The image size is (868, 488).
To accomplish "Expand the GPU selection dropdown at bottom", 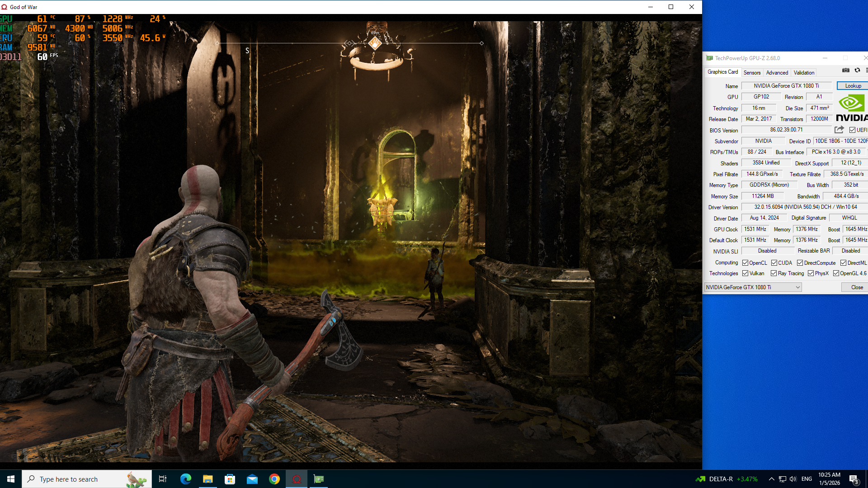I will click(x=797, y=287).
